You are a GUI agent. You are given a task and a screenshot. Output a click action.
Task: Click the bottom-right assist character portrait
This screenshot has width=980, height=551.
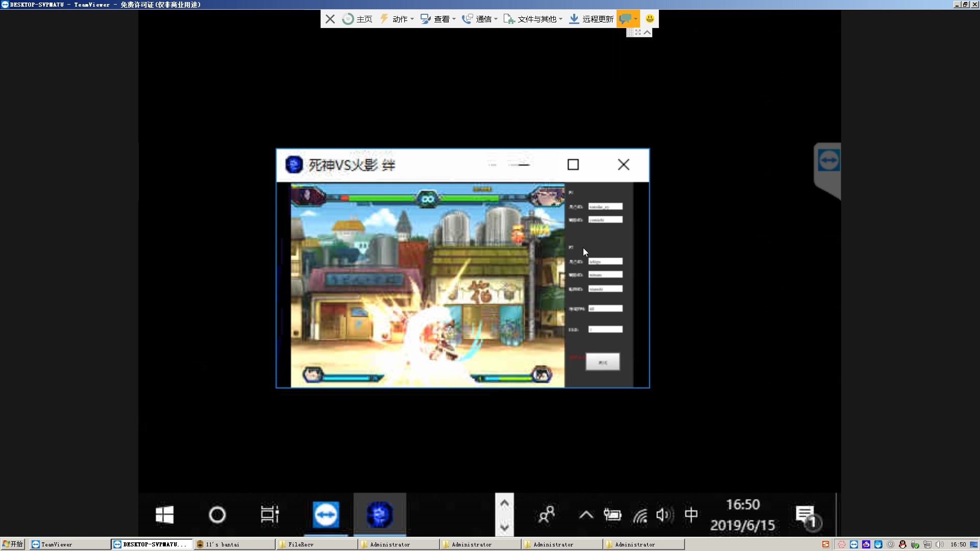pos(542,375)
